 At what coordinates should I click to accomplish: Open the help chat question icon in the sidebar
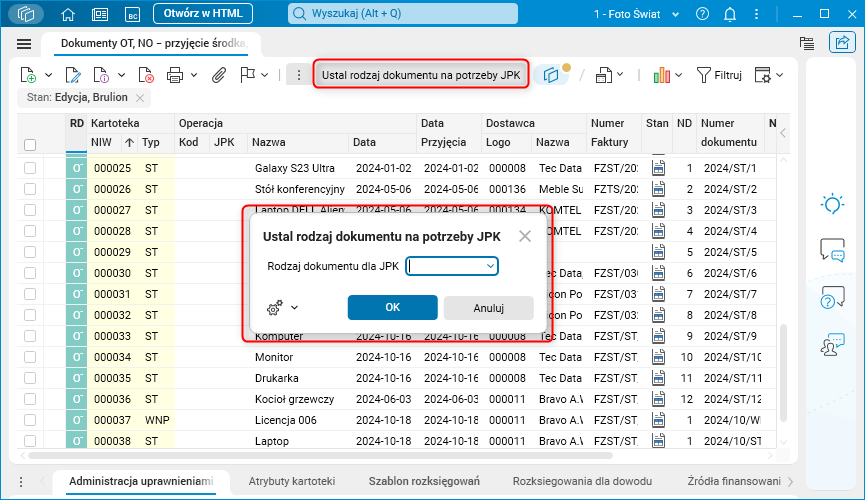(832, 297)
